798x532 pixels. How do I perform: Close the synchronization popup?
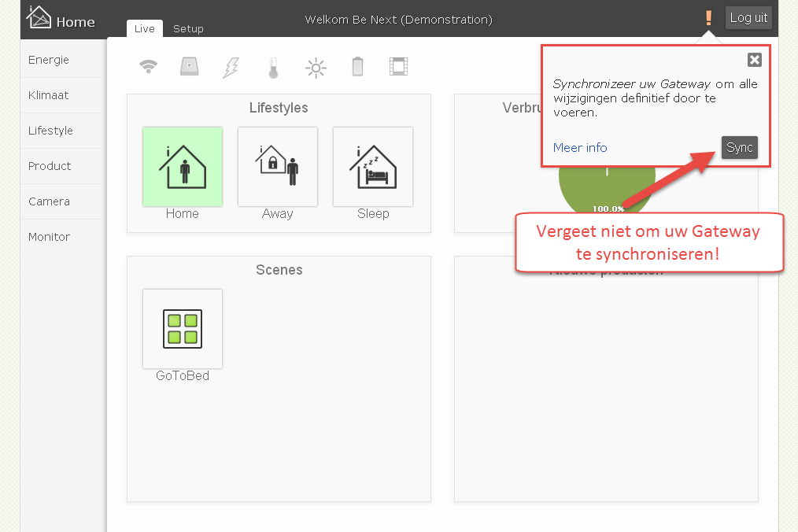pos(754,60)
